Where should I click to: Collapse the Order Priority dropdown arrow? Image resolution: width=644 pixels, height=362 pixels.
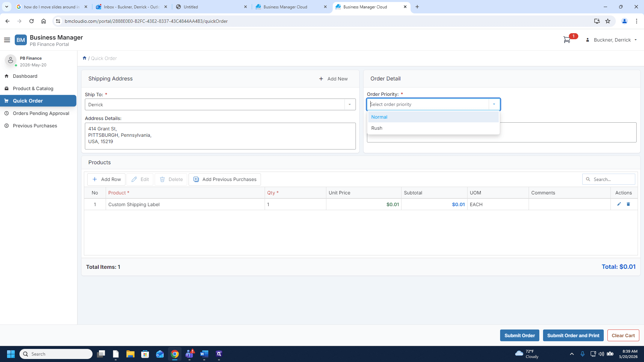click(494, 104)
